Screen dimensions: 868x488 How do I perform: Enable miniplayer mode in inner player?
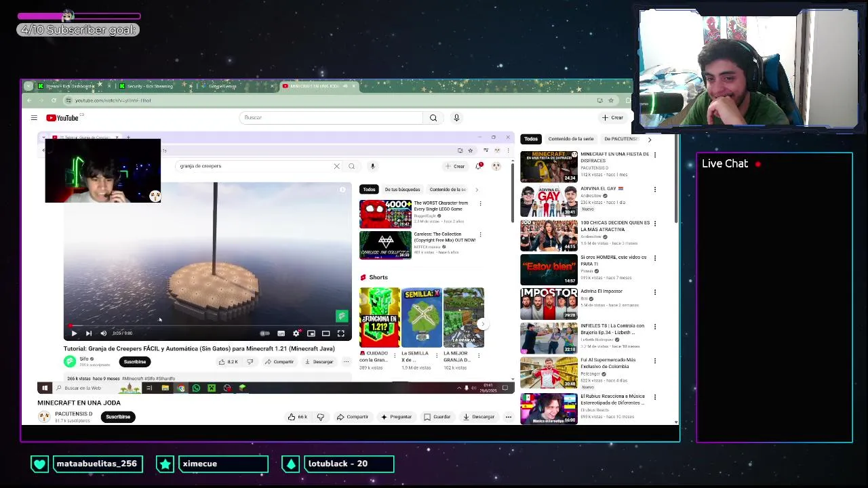click(311, 333)
